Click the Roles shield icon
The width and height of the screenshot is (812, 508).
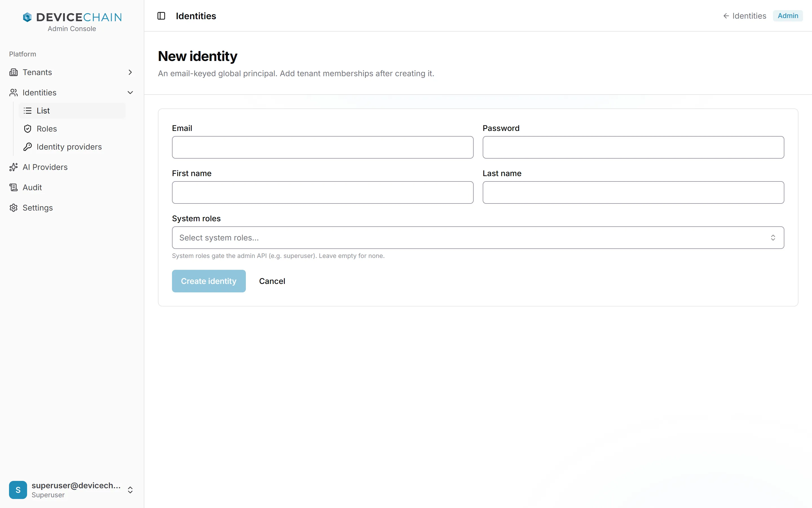pos(28,129)
